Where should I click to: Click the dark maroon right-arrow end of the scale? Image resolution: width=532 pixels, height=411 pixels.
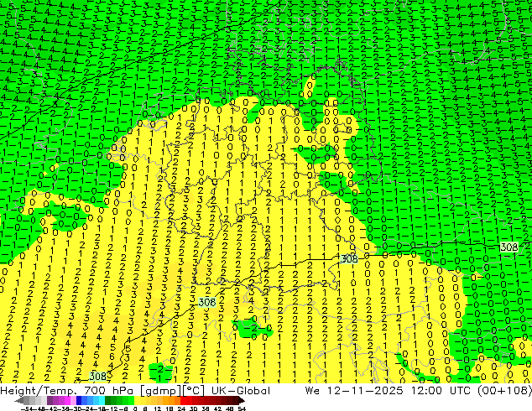tap(241, 401)
